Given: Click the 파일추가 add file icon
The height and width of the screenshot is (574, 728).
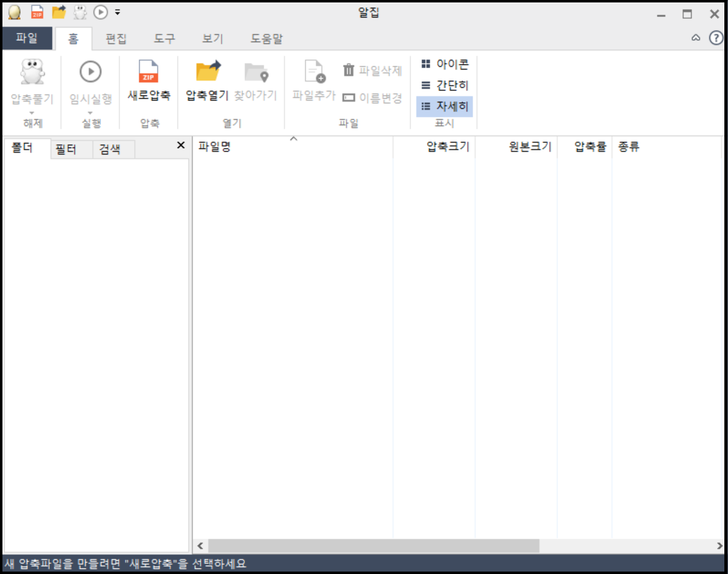Looking at the screenshot, I should 314,72.
